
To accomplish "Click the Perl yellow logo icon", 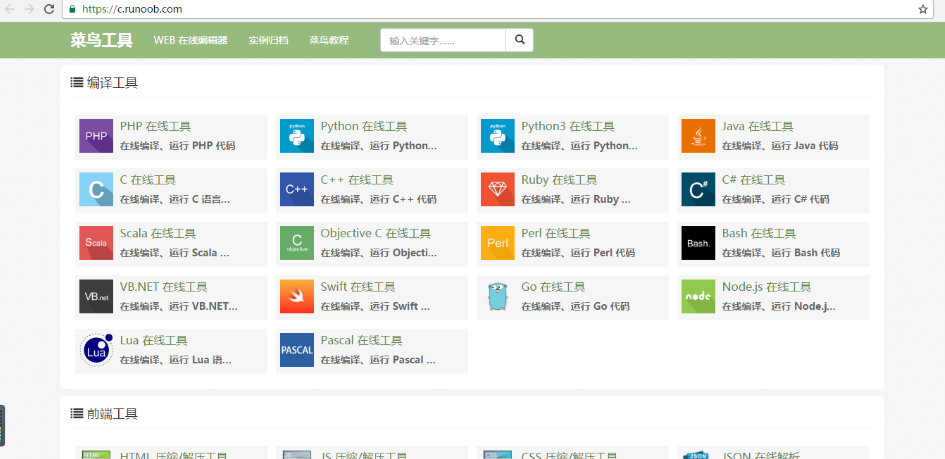I will pyautogui.click(x=497, y=243).
